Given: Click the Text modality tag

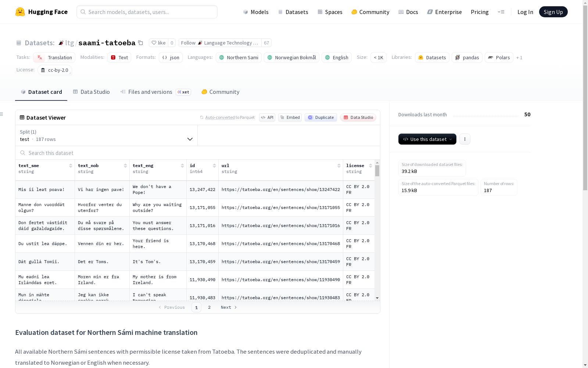Looking at the screenshot, I should [x=119, y=57].
